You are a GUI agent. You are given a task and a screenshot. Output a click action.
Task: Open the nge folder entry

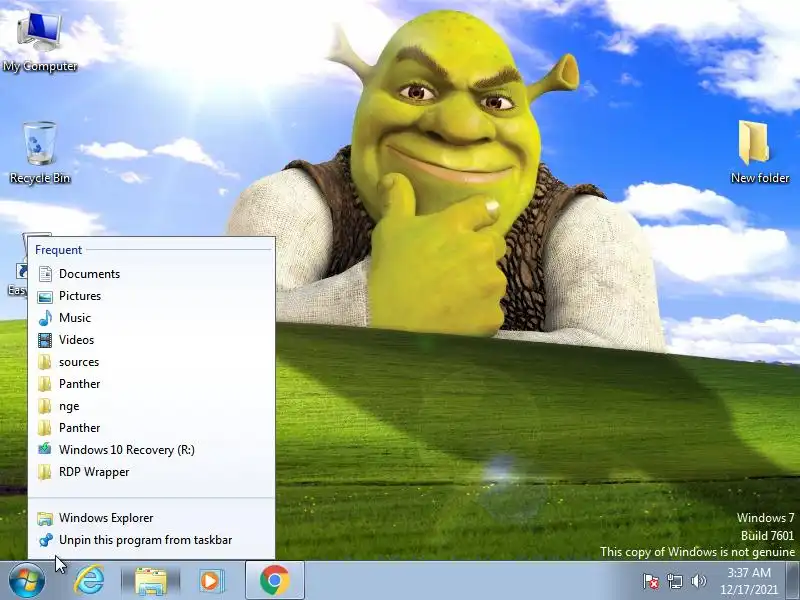coord(152,406)
